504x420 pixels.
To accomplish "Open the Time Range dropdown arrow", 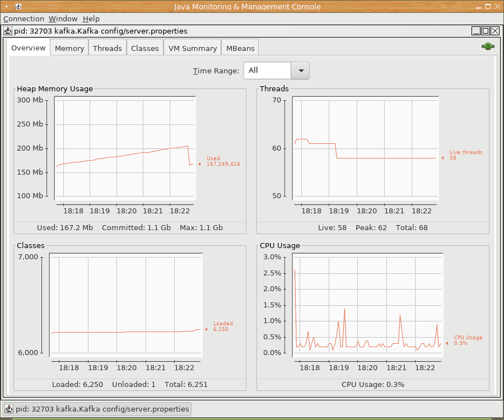I will pos(301,71).
